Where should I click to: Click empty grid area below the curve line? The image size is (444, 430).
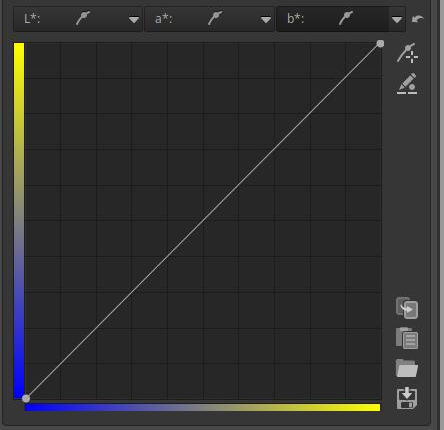[293, 310]
